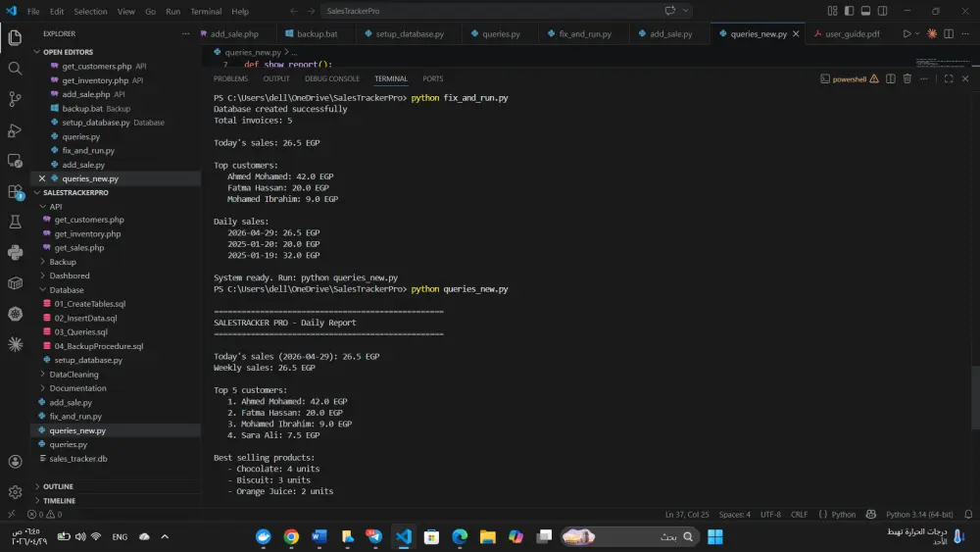Click errors and warnings count in status bar
The height and width of the screenshot is (552, 980).
click(44, 515)
